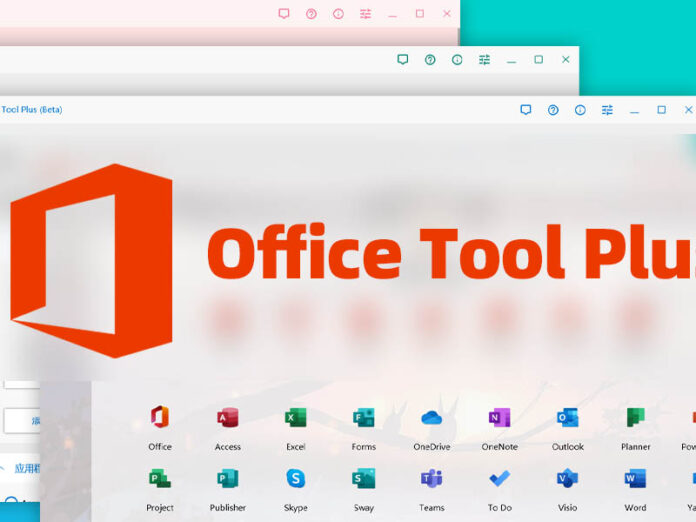Viewport: 696px width, 522px height.
Task: Open the Teams app icon
Action: pos(431,478)
